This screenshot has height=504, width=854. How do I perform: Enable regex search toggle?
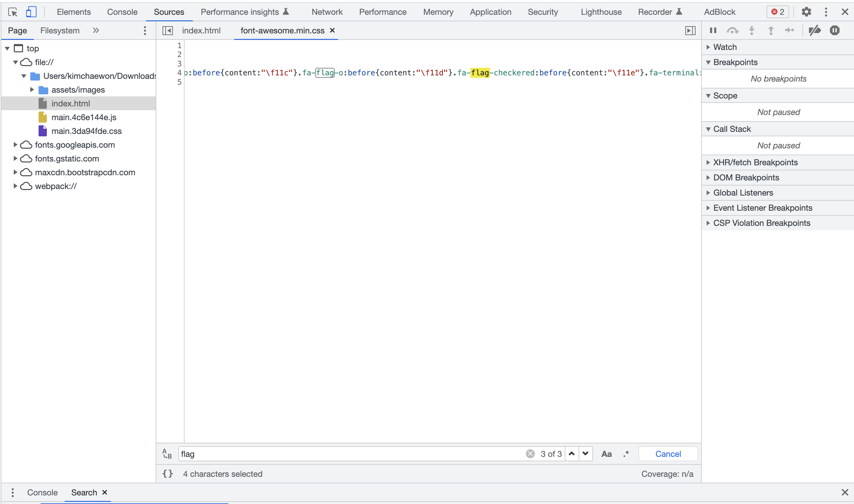click(626, 454)
